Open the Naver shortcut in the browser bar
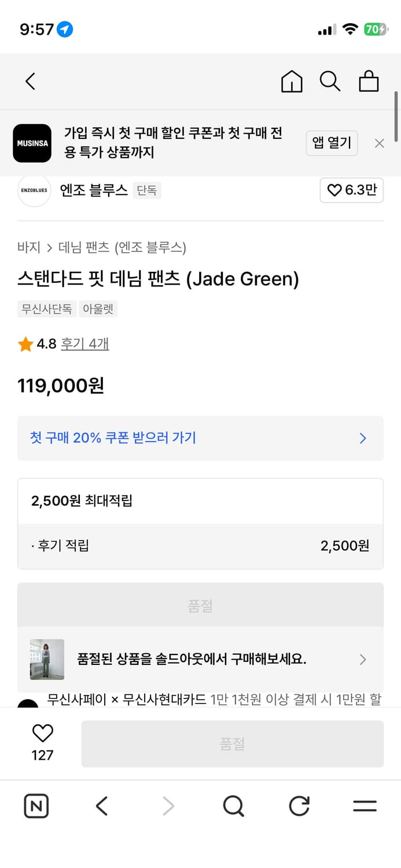Image resolution: width=401 pixels, height=868 pixels. tap(36, 806)
